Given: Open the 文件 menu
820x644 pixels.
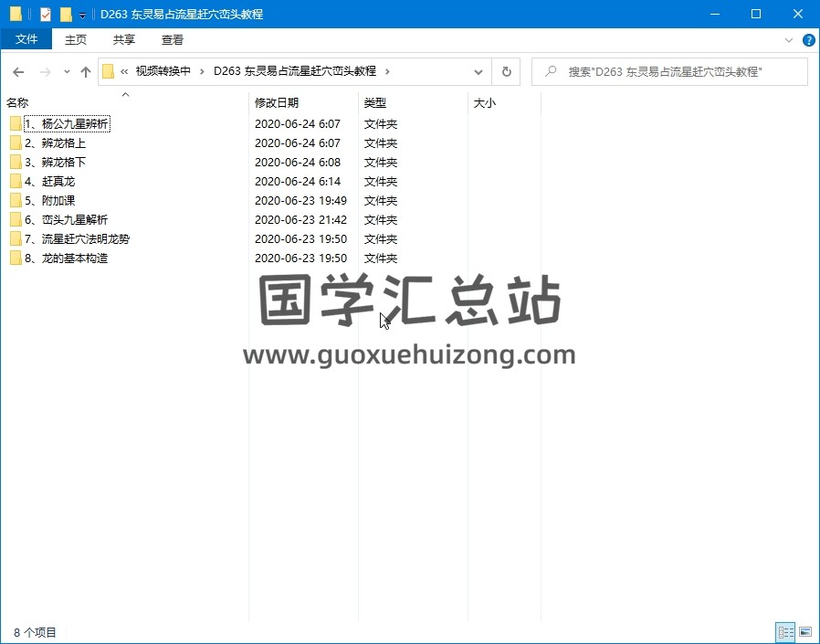Looking at the screenshot, I should pos(26,39).
